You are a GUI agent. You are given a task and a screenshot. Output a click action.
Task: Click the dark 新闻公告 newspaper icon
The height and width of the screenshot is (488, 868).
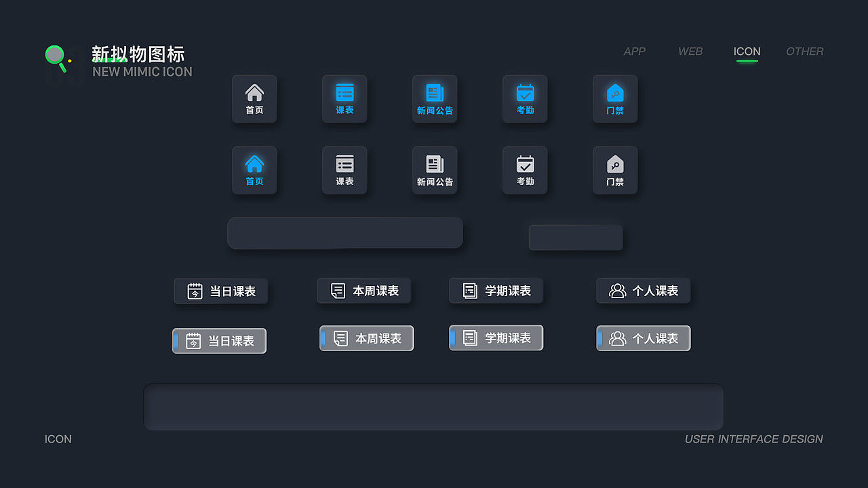pyautogui.click(x=435, y=170)
